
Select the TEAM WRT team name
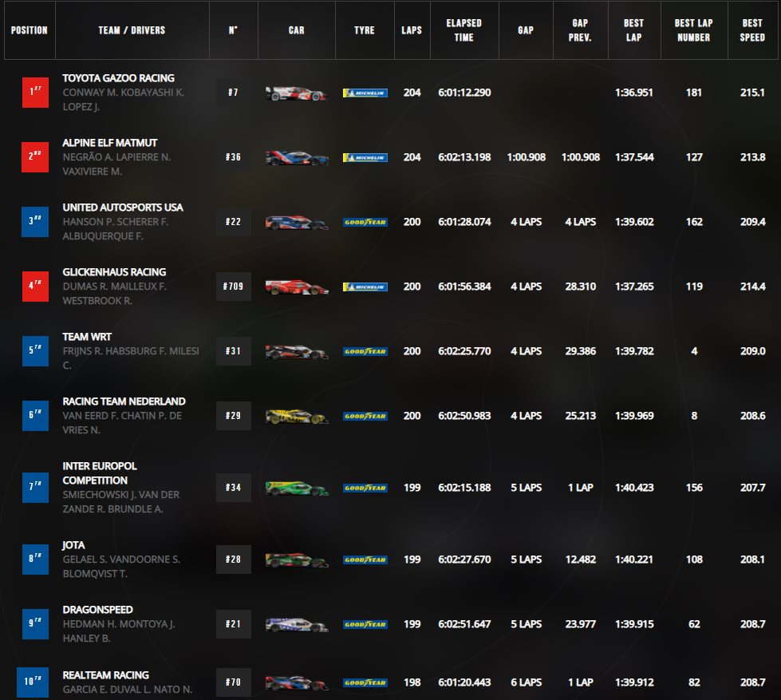click(x=87, y=338)
